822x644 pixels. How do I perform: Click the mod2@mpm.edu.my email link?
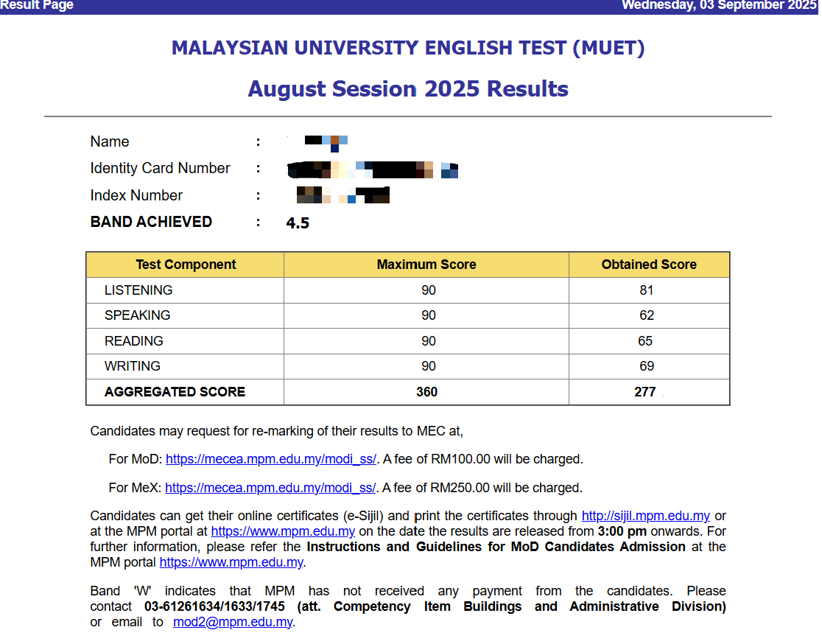(233, 622)
